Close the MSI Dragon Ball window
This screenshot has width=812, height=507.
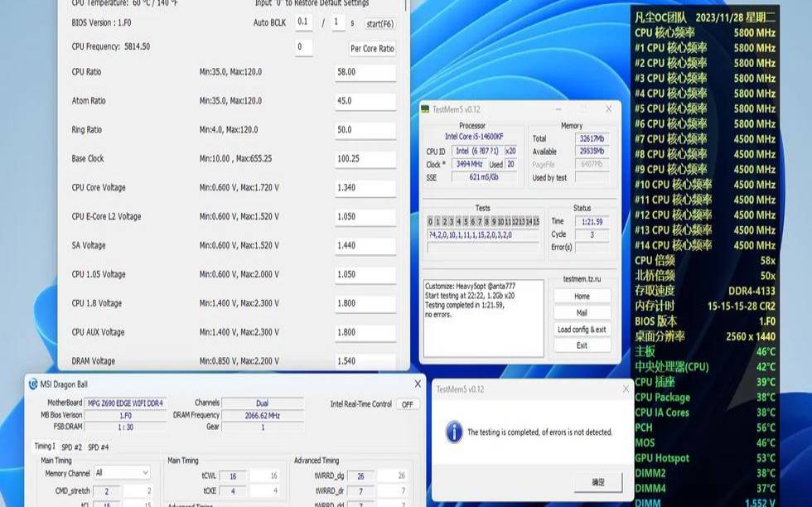pyautogui.click(x=417, y=384)
